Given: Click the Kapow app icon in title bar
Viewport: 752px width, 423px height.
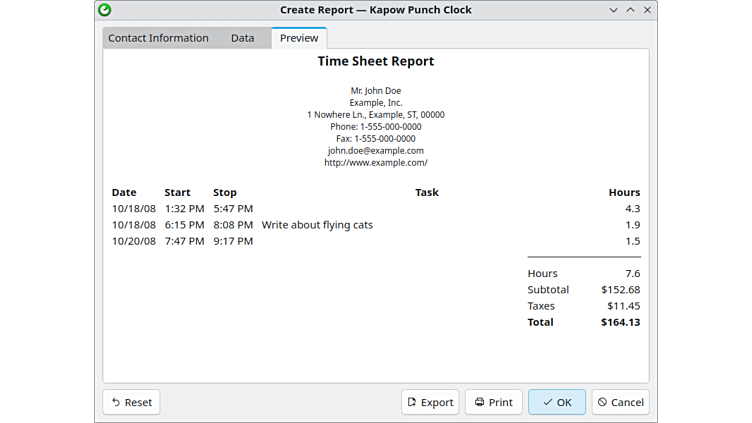Looking at the screenshot, I should (x=105, y=10).
